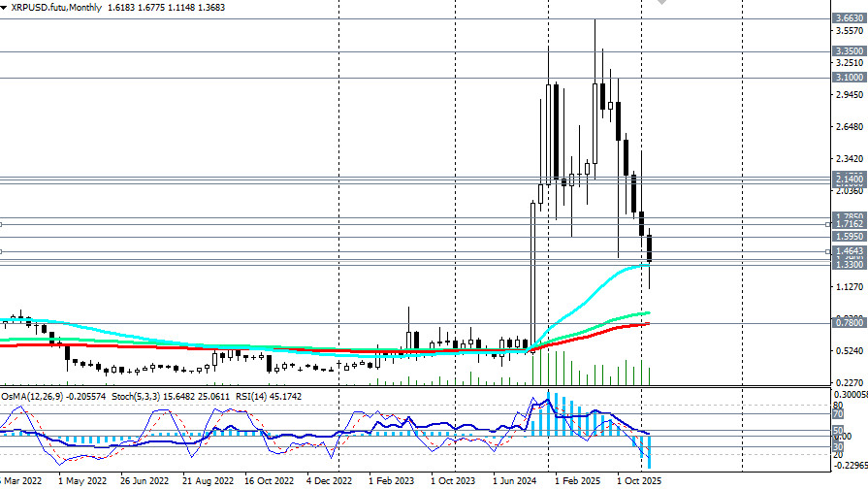The height and width of the screenshot is (489, 868).
Task: Click the chart shift triangle marker at top
Action: 662,3
